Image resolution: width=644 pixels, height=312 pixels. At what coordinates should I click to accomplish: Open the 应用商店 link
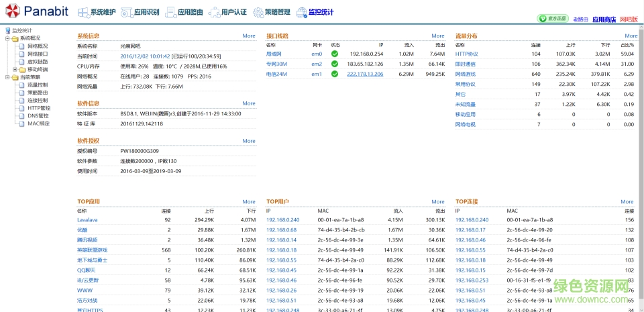coord(604,20)
